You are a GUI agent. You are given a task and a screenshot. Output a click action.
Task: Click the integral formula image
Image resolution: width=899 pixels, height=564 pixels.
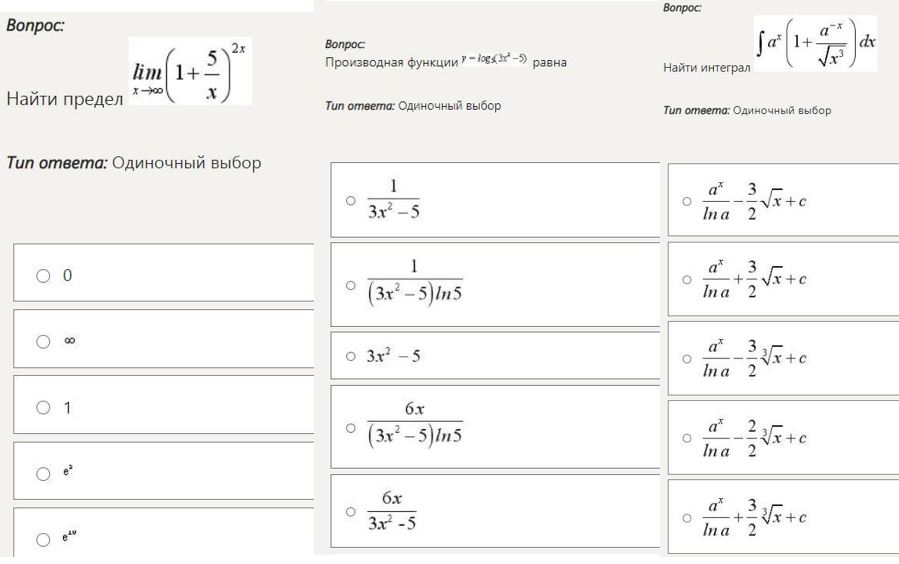pos(815,43)
